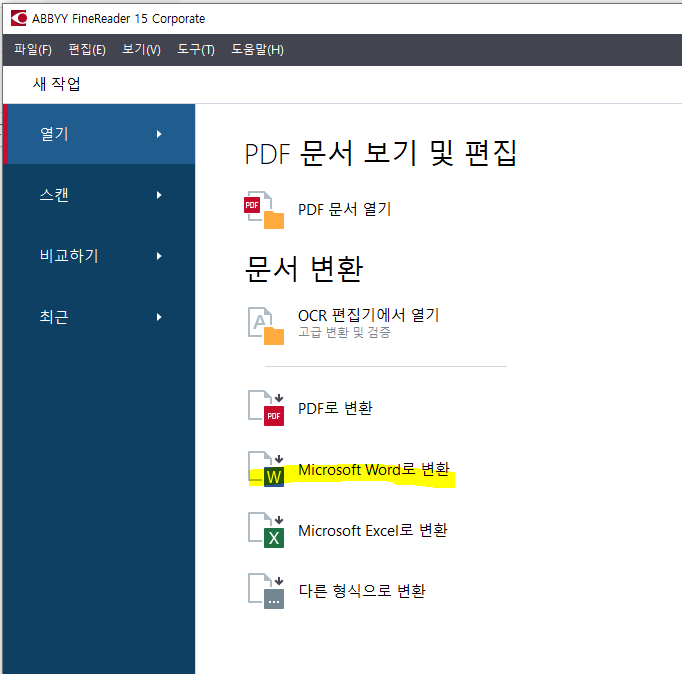Open the 도구(T) menu
682x674 pixels.
[196, 50]
